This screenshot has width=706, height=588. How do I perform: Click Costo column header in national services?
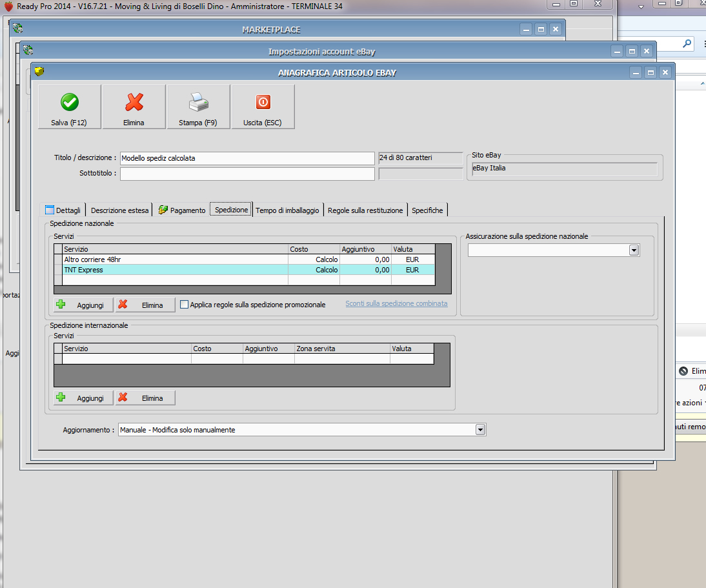click(x=314, y=249)
